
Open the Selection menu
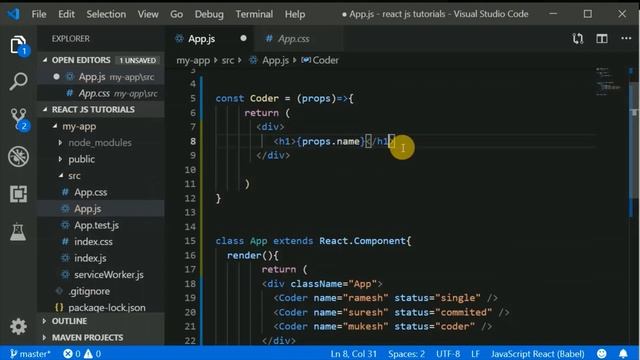[106, 14]
